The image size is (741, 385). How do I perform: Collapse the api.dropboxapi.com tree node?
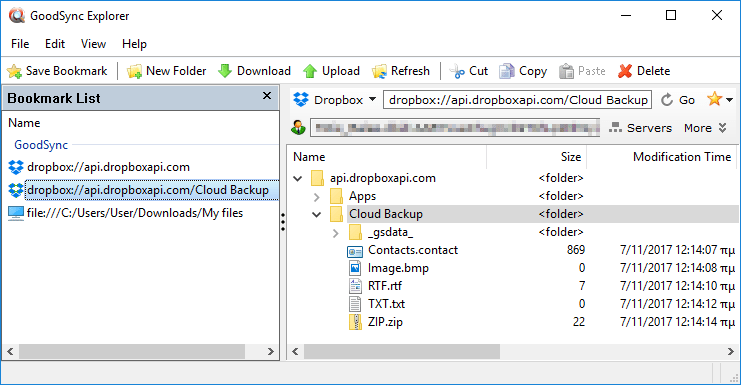(x=298, y=179)
